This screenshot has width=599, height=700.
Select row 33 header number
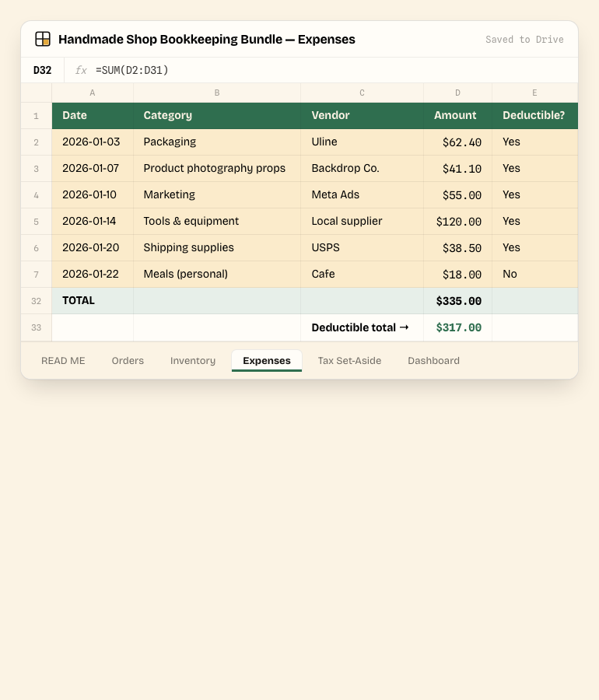coord(36,327)
